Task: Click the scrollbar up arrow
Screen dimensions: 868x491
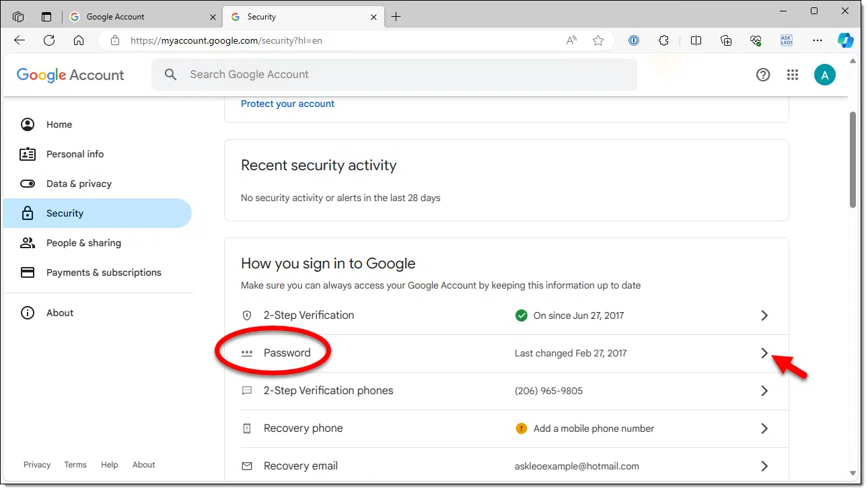Action: tap(853, 61)
